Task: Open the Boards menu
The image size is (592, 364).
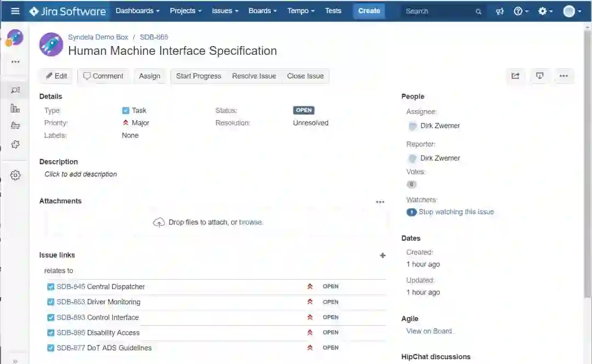Action: coord(263,11)
